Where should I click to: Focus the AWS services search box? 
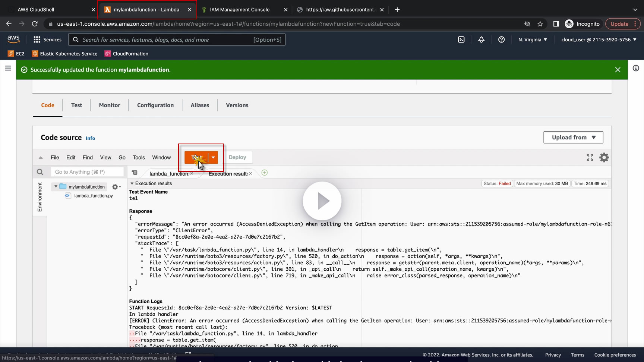coord(177,40)
